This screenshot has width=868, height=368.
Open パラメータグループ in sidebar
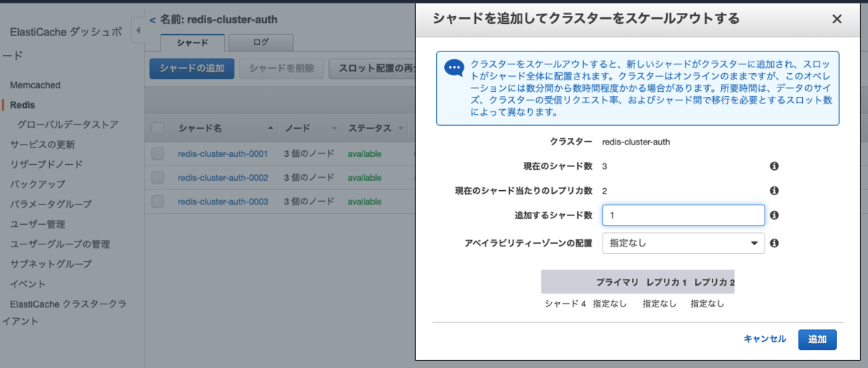(x=51, y=204)
